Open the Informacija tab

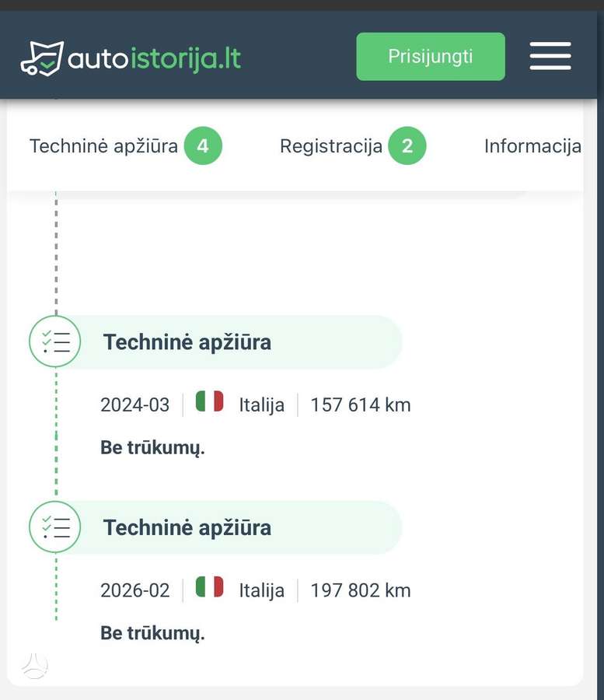(532, 146)
